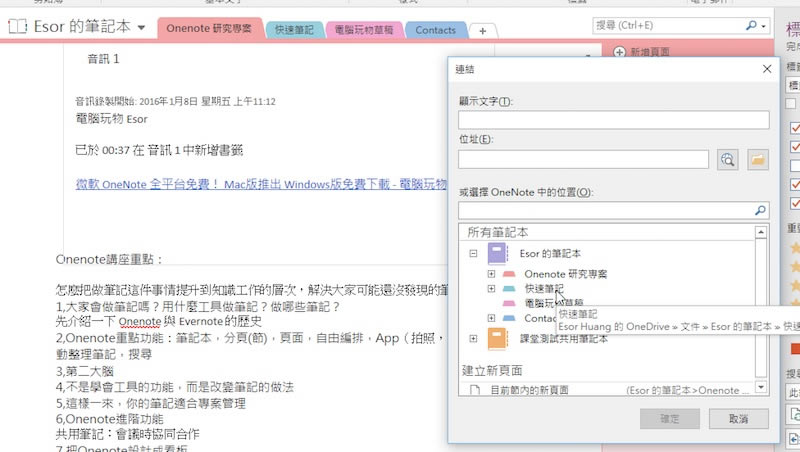Click the 顯示文字 text field

(613, 120)
